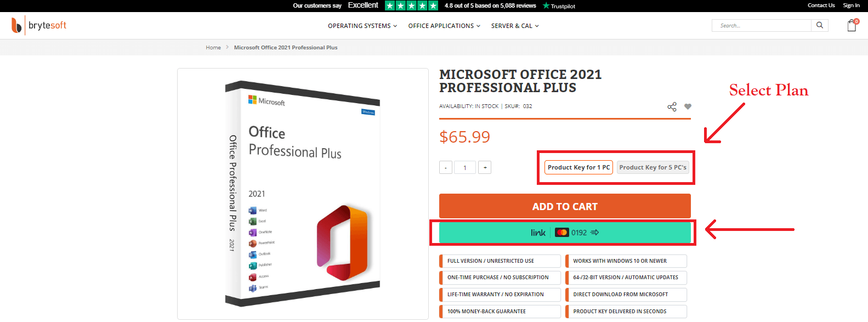
Task: Expand Operating Systems menu
Action: [362, 26]
